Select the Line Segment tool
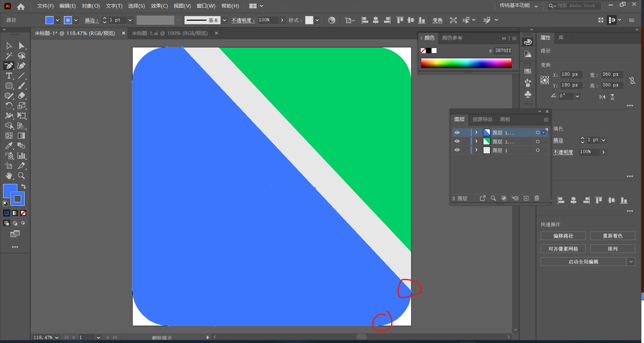644x343 pixels. pyautogui.click(x=22, y=76)
